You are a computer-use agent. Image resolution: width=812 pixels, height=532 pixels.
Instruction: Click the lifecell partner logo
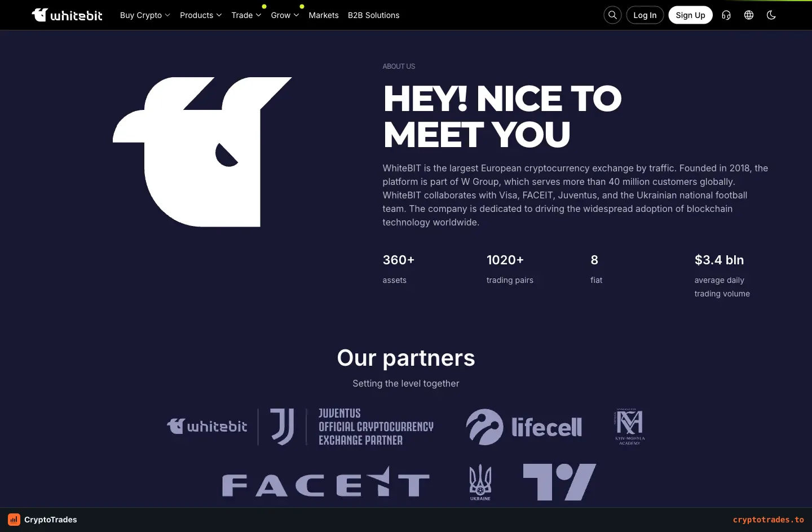(524, 427)
